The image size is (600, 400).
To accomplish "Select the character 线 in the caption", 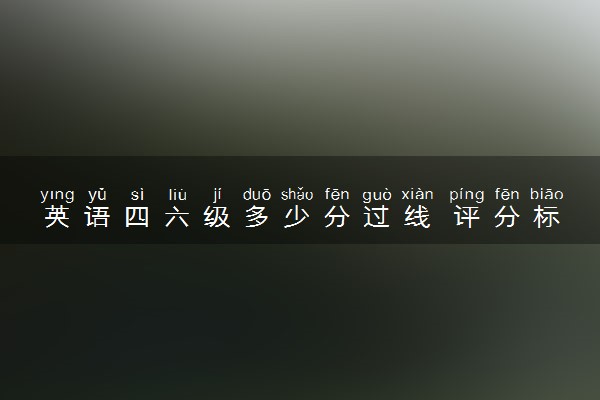I will [417, 217].
